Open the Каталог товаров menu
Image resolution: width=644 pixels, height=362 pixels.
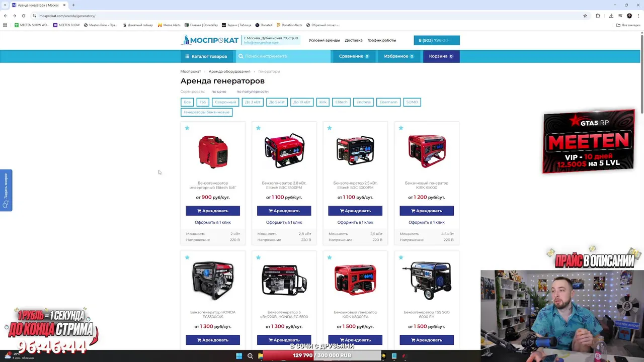point(206,56)
